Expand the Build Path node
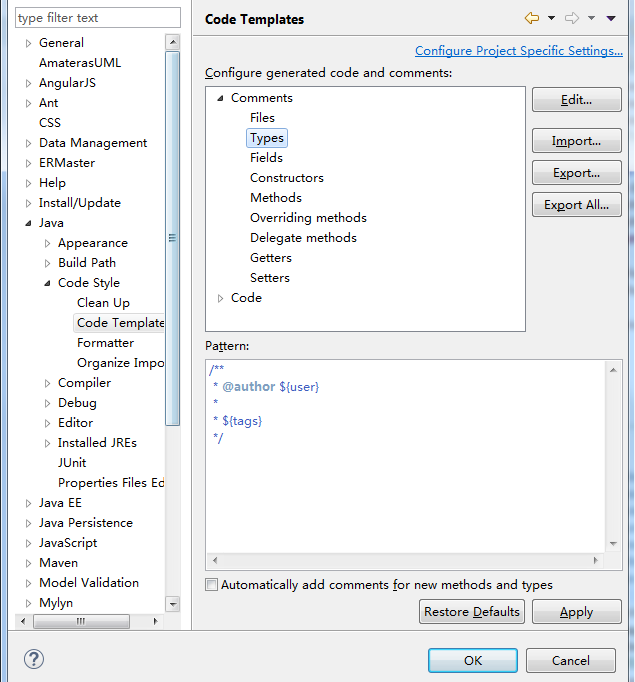This screenshot has width=635, height=682. pos(47,263)
